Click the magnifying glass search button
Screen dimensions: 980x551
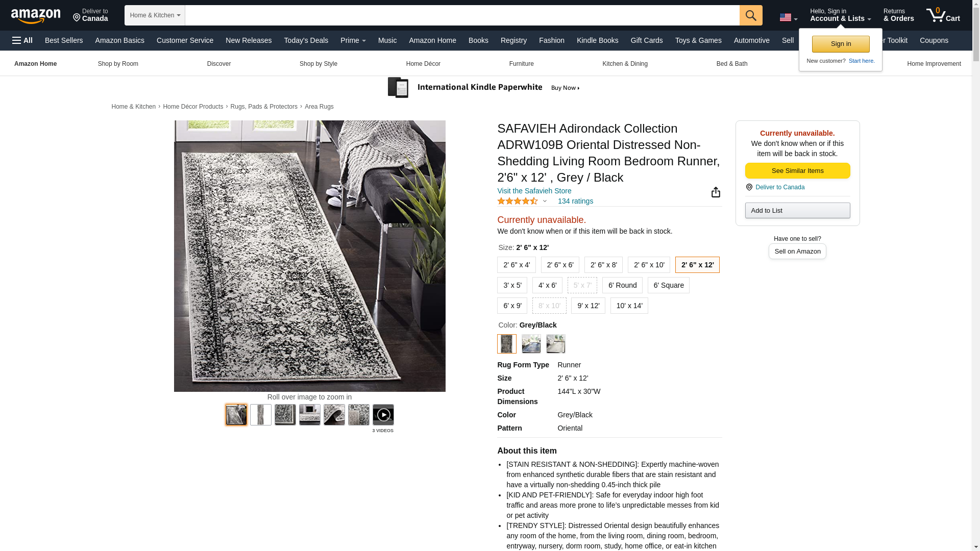tap(751, 15)
